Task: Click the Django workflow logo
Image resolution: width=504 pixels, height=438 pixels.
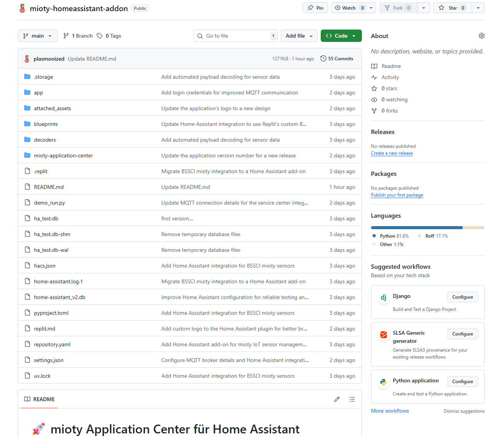Action: coord(383,298)
